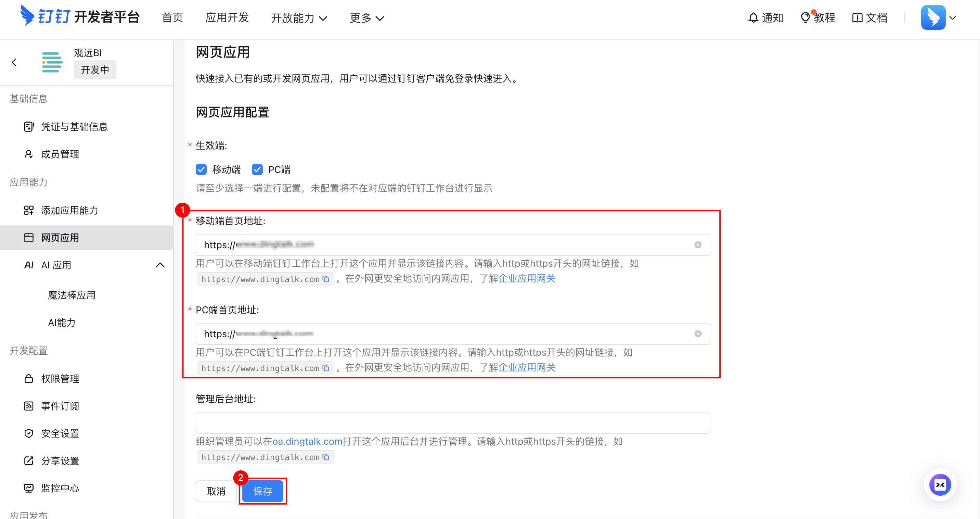Select 凭证与基础信息 in the sidebar
The image size is (980, 519).
74,127
